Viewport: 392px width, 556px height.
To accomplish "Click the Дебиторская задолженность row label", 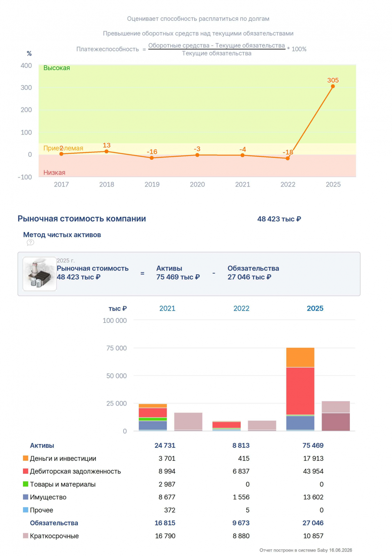I will click(x=75, y=471).
